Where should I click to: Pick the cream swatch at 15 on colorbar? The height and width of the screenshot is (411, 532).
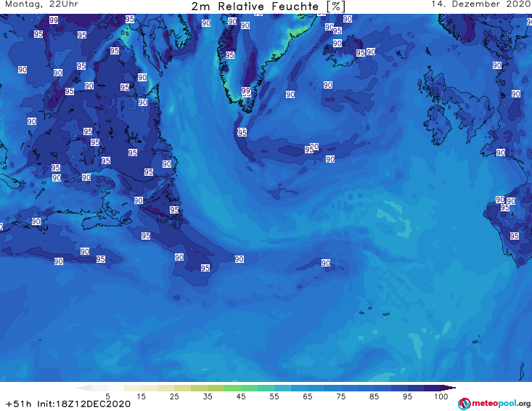132,388
